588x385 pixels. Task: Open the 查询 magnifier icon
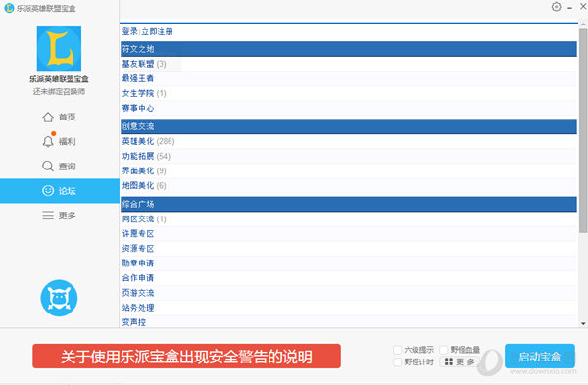pyautogui.click(x=48, y=167)
